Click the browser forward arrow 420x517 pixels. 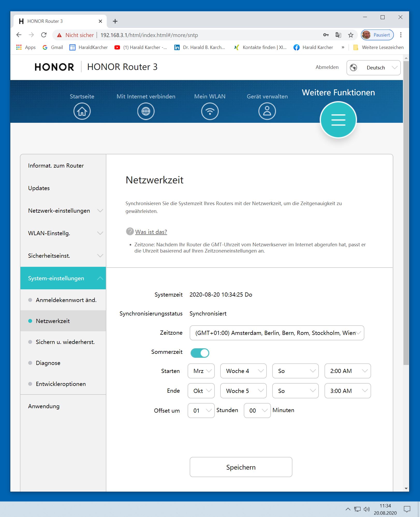click(x=31, y=35)
